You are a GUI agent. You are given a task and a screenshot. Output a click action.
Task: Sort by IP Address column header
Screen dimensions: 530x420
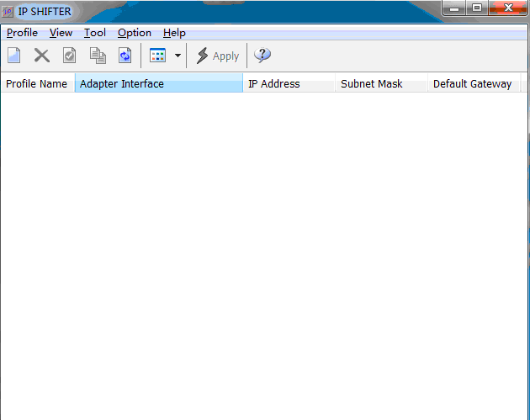[289, 83]
